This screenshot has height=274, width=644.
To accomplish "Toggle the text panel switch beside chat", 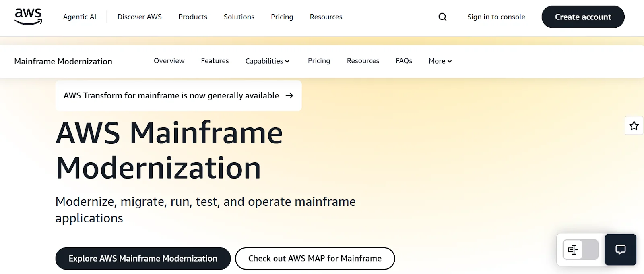I will [x=580, y=250].
